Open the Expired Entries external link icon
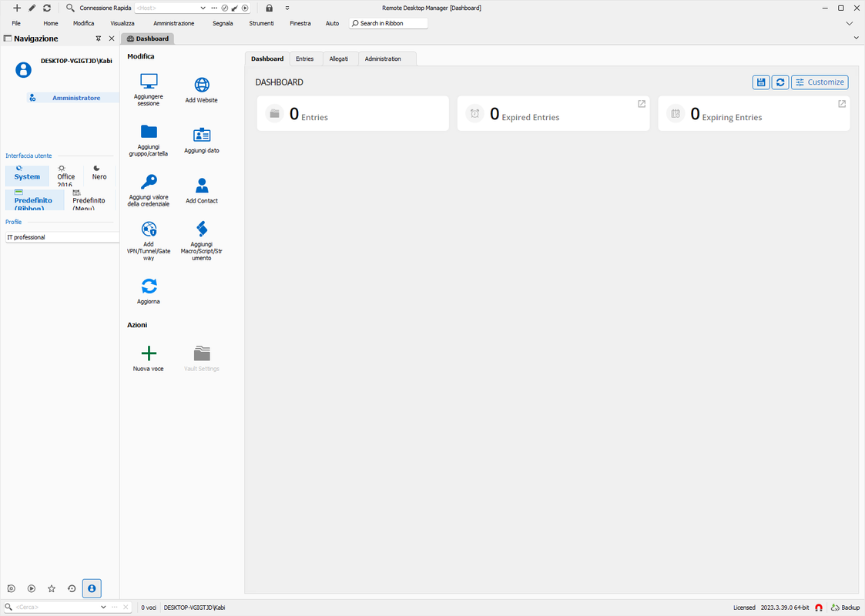The height and width of the screenshot is (616, 865). coord(642,104)
